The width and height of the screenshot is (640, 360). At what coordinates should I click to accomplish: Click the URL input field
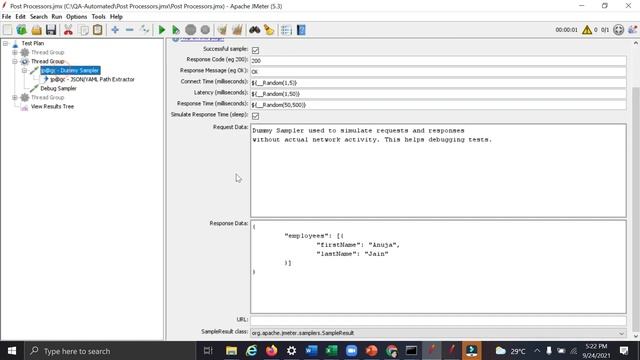[x=438, y=320]
